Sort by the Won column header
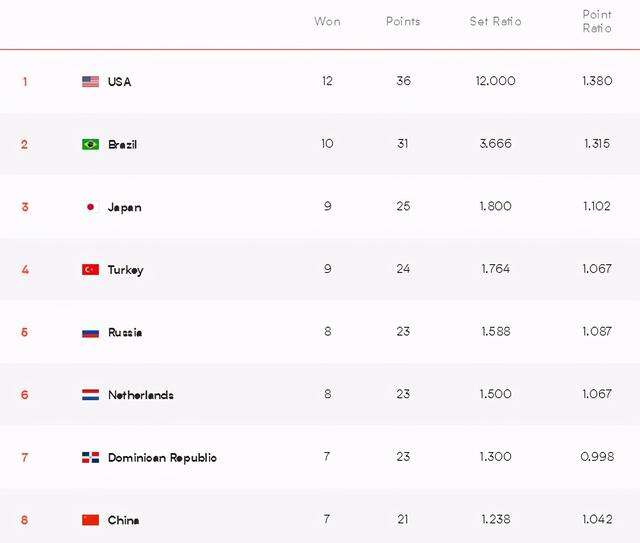The width and height of the screenshot is (640, 543). [x=327, y=21]
